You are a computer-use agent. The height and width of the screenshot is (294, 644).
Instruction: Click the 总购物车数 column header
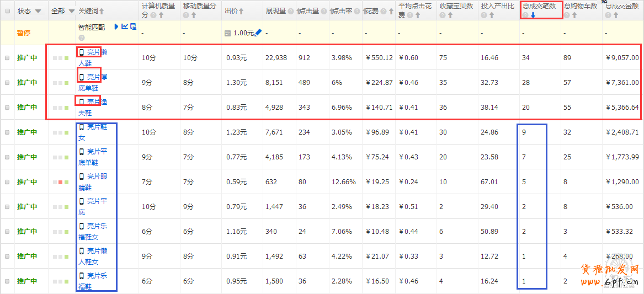581,6
